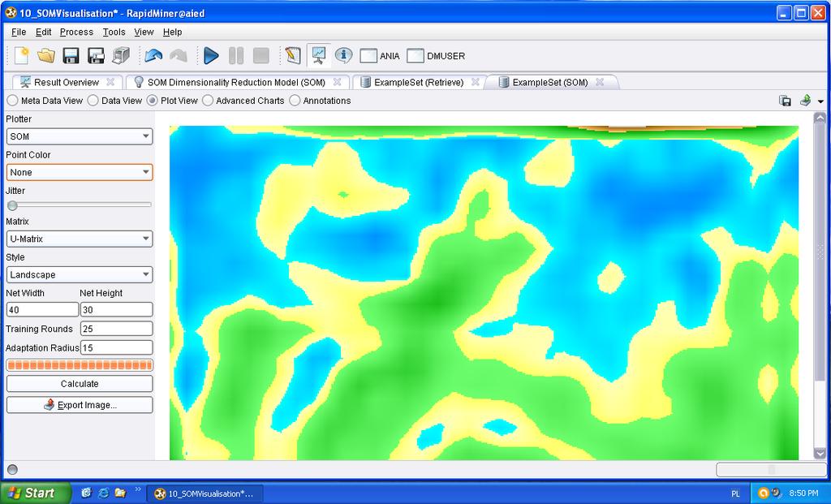Click the Calculate button
The image size is (831, 504).
click(x=80, y=384)
